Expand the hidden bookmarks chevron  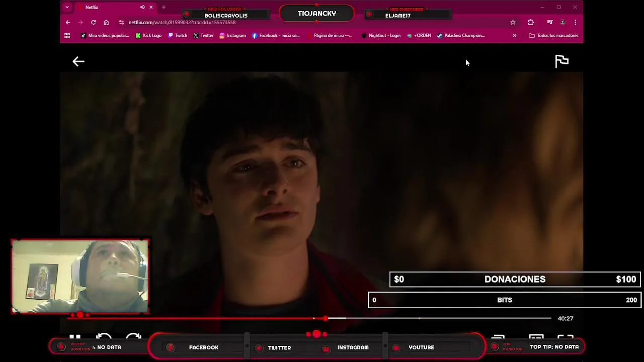(514, 35)
